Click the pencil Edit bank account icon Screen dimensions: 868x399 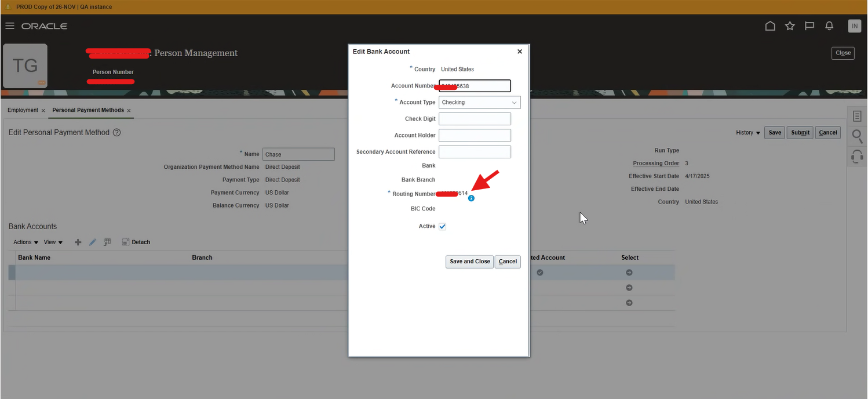coord(93,242)
